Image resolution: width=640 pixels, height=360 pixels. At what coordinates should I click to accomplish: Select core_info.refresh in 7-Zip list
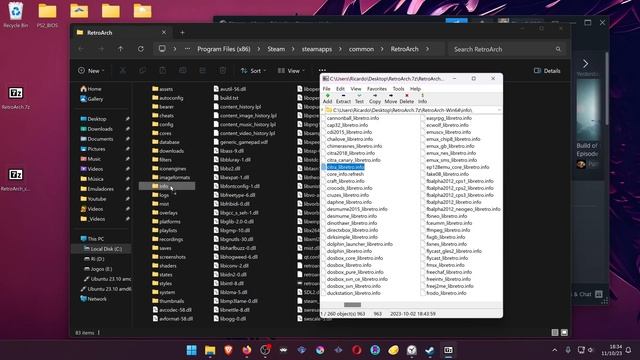[345, 174]
